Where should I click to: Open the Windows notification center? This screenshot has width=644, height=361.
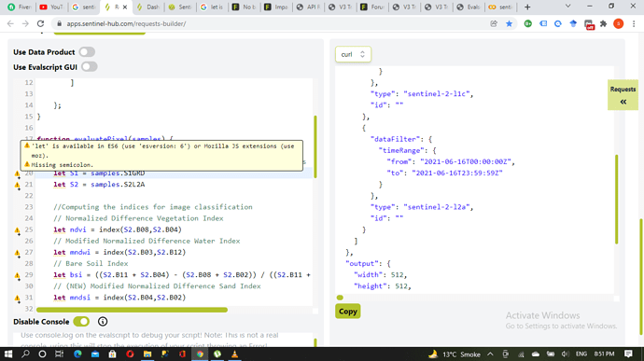coord(628,354)
